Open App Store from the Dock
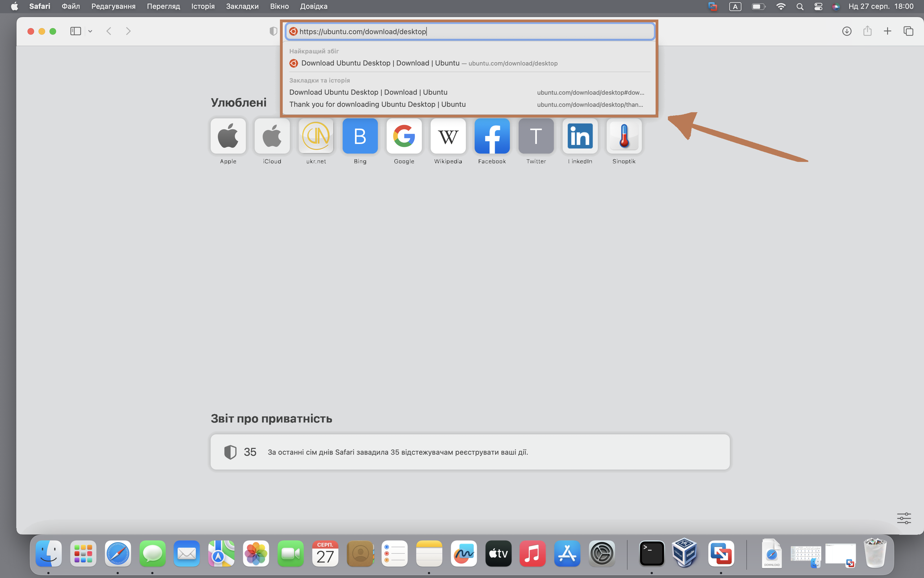Viewport: 924px width, 578px height. click(x=567, y=553)
